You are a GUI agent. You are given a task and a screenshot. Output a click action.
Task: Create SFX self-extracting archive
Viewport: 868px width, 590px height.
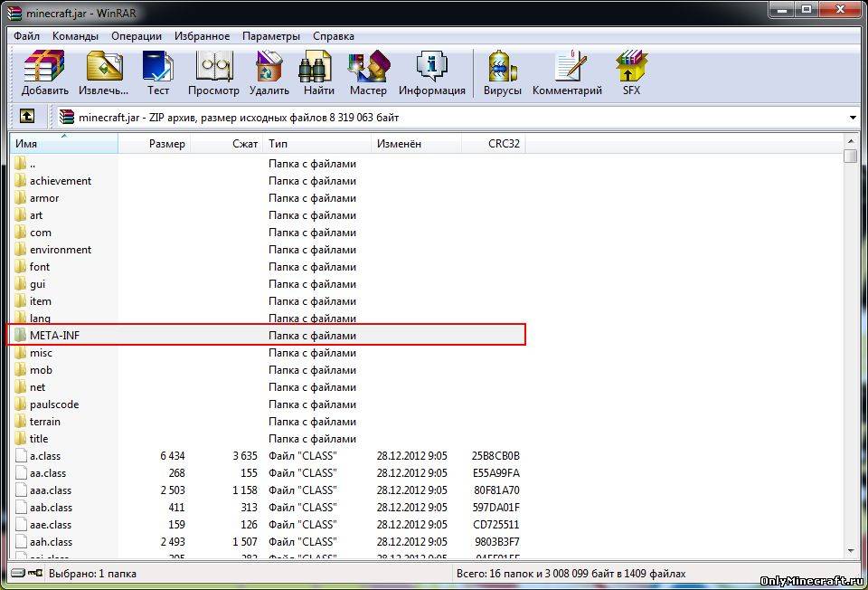631,72
